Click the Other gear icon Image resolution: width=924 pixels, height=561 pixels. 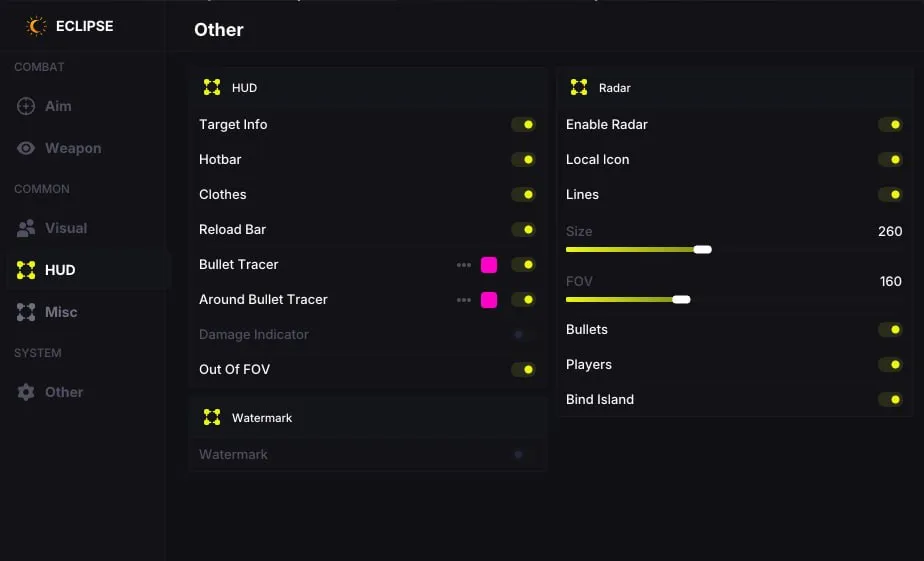pyautogui.click(x=26, y=392)
